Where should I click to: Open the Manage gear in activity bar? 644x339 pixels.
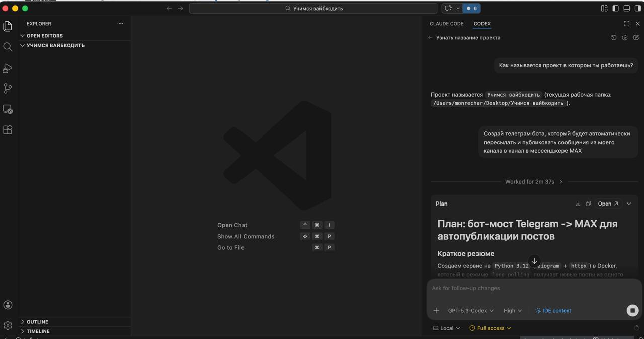click(x=8, y=325)
